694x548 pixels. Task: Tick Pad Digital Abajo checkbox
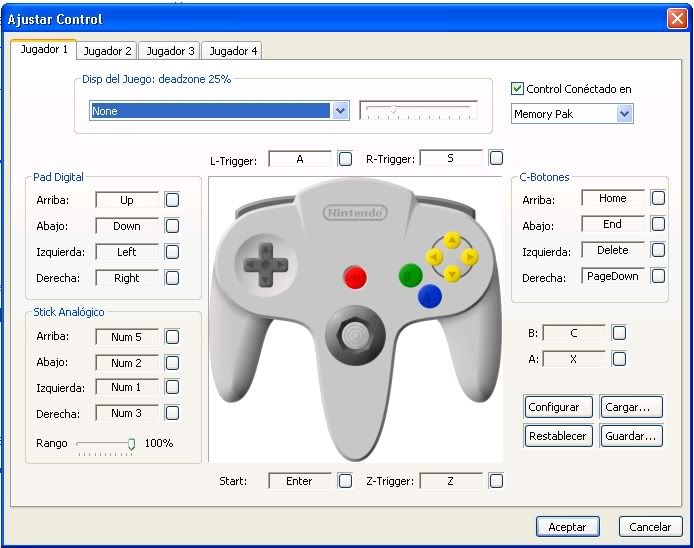tap(172, 226)
